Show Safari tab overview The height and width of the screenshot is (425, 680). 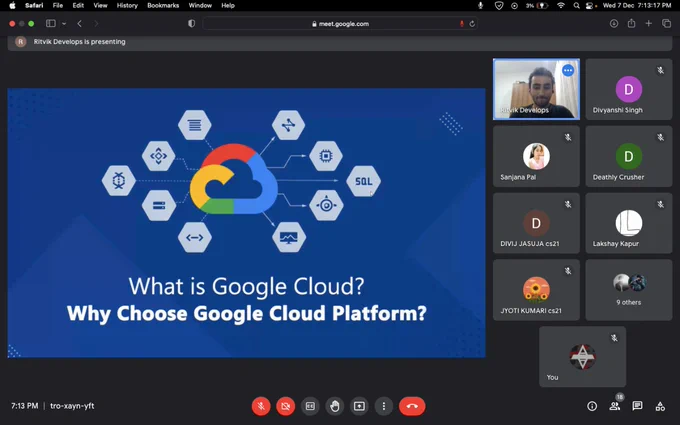point(667,23)
